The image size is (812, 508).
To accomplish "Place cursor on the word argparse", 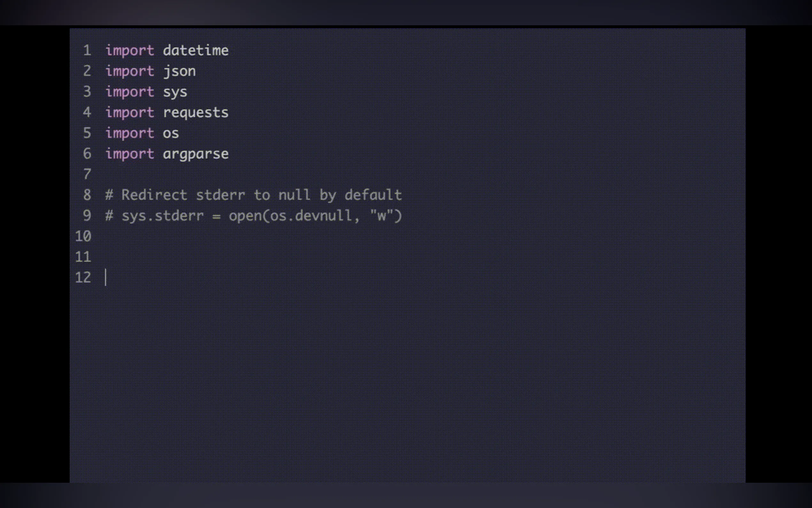I will (x=196, y=154).
